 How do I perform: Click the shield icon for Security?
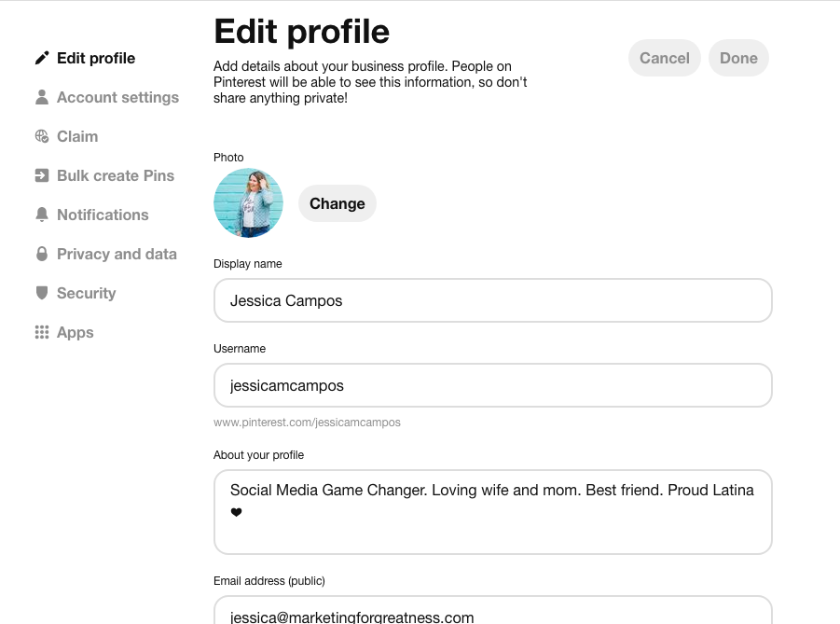point(41,293)
